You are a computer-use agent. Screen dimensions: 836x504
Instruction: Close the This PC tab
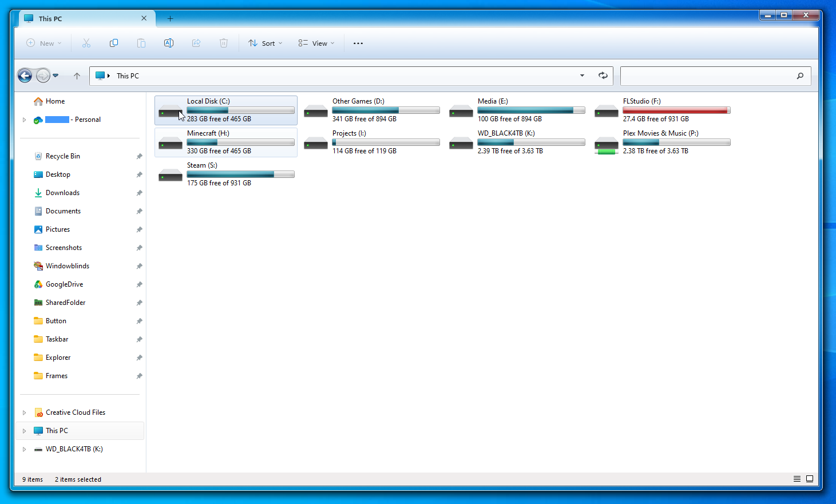(x=144, y=18)
